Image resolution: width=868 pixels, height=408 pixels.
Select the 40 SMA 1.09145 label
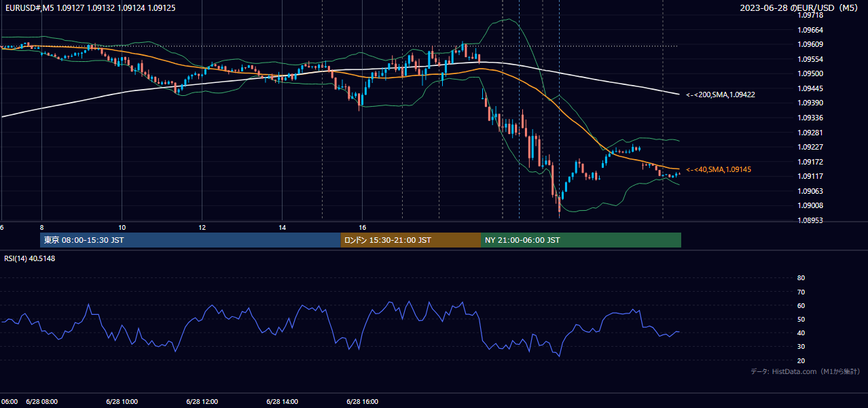point(718,169)
